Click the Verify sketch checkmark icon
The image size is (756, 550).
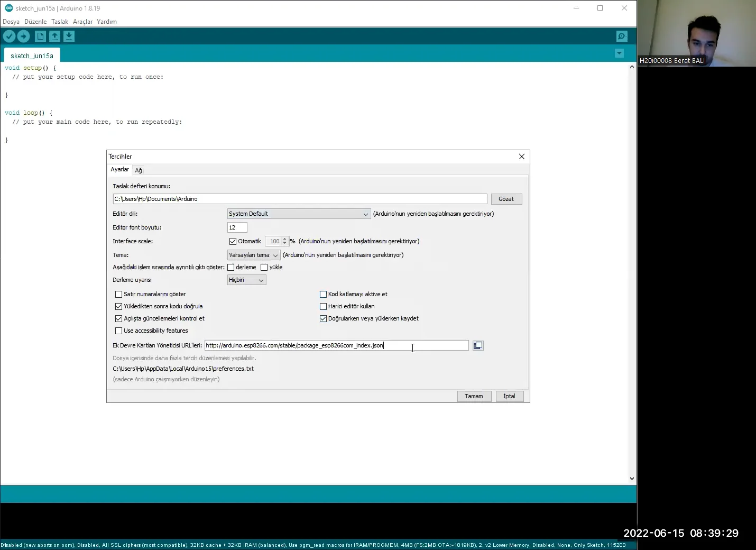click(9, 36)
